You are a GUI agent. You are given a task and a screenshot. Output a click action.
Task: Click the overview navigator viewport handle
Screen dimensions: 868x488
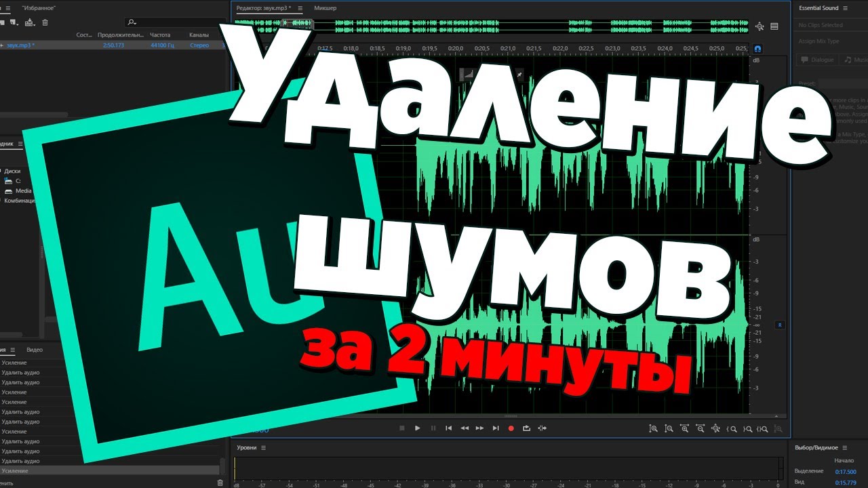click(298, 23)
